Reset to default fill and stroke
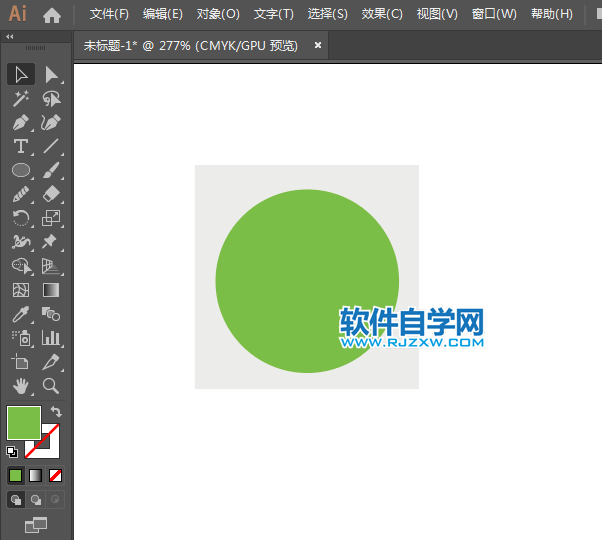This screenshot has width=602, height=540. [12, 452]
